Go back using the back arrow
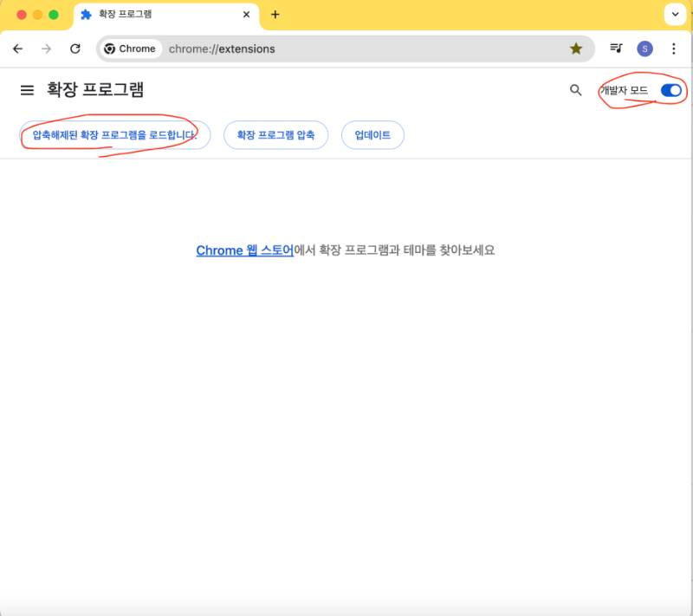This screenshot has height=616, width=693. pyautogui.click(x=17, y=49)
